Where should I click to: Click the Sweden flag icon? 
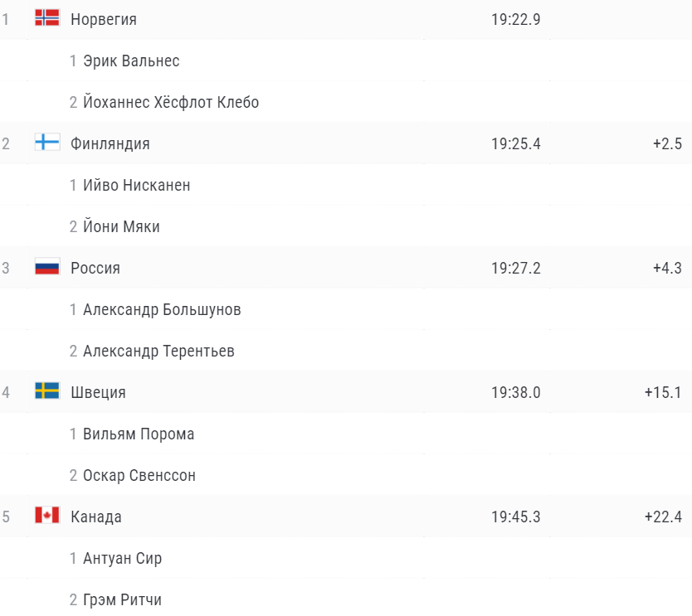point(47,391)
